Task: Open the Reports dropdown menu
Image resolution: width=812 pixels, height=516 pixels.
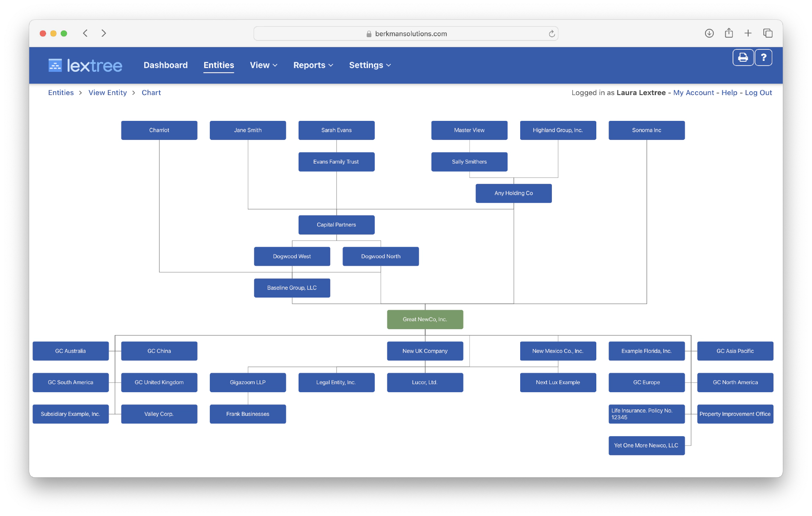Action: (x=314, y=64)
